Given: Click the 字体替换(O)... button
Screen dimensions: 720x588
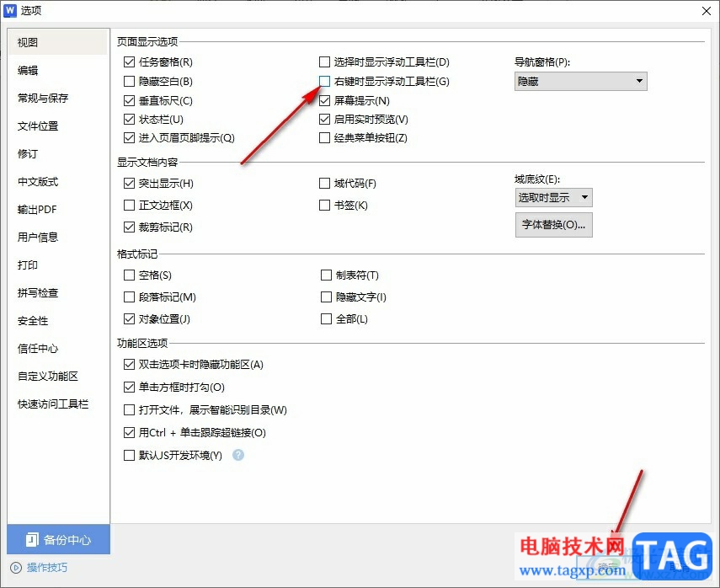Looking at the screenshot, I should point(554,225).
